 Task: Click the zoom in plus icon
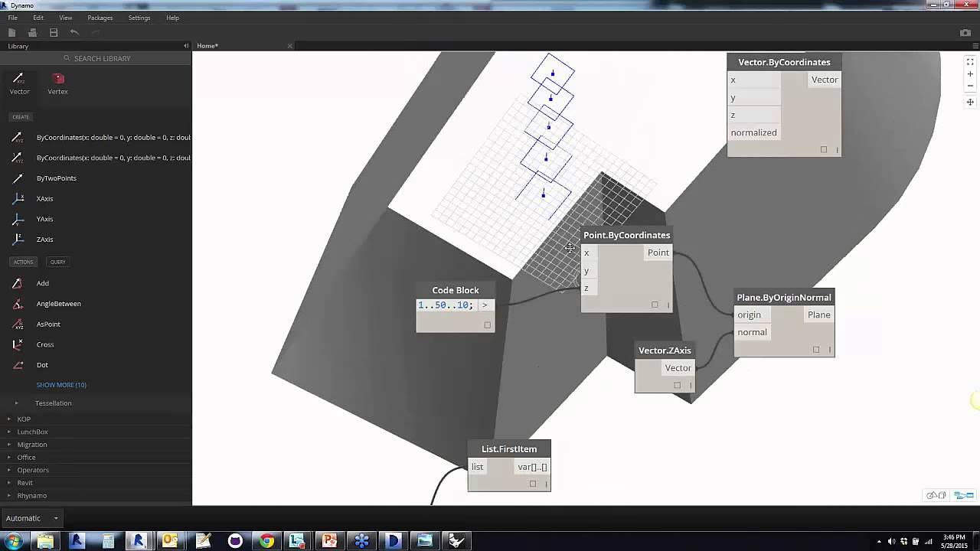970,73
